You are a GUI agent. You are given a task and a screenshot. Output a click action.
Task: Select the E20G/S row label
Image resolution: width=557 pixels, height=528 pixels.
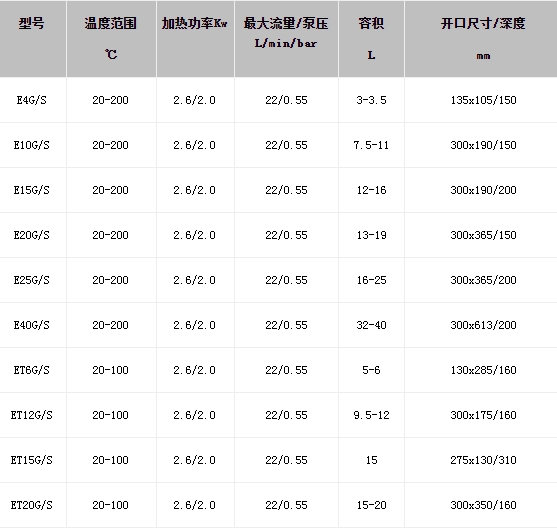32,235
